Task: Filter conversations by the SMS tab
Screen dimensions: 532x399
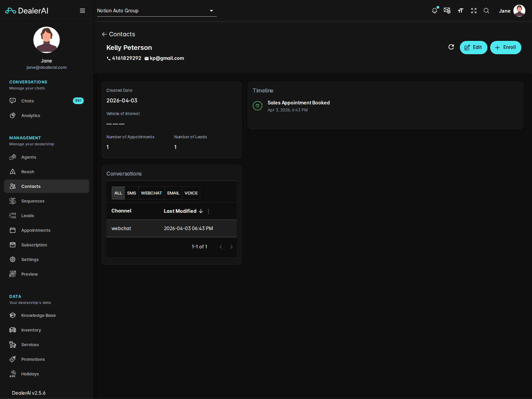Action: tap(131, 193)
